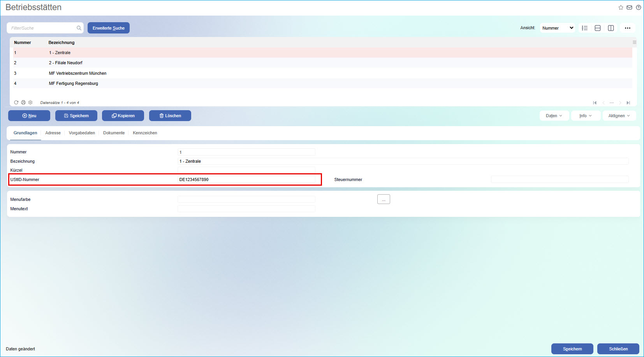
Task: Switch to list view layout icon
Action: coord(584,28)
